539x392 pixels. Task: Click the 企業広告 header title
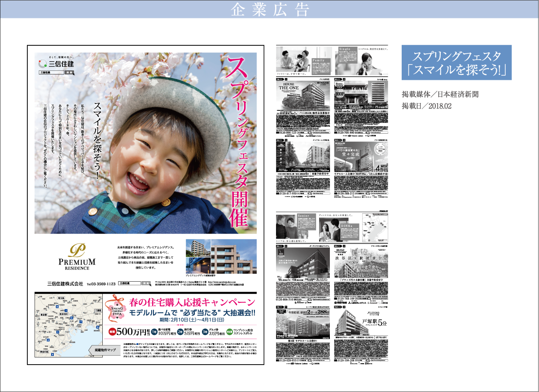(269, 9)
